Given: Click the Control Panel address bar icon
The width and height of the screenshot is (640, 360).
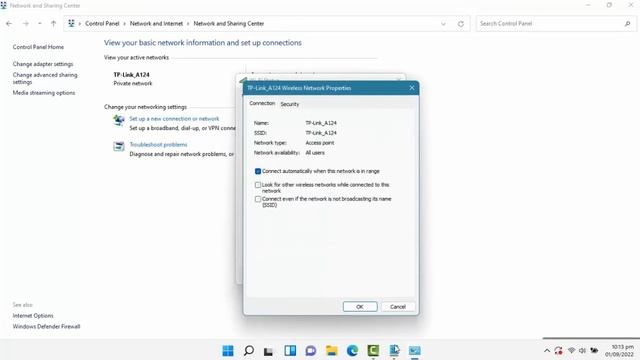Looking at the screenshot, I should click(71, 24).
